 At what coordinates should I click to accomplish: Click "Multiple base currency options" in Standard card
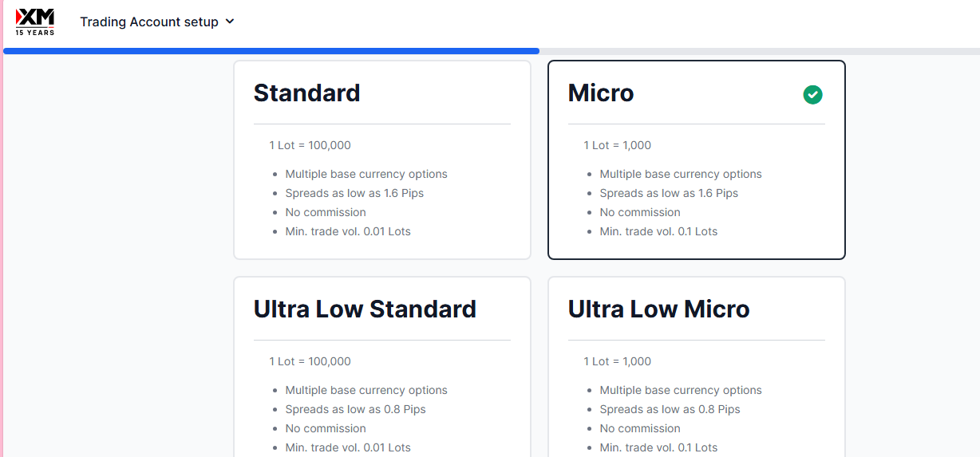point(366,174)
